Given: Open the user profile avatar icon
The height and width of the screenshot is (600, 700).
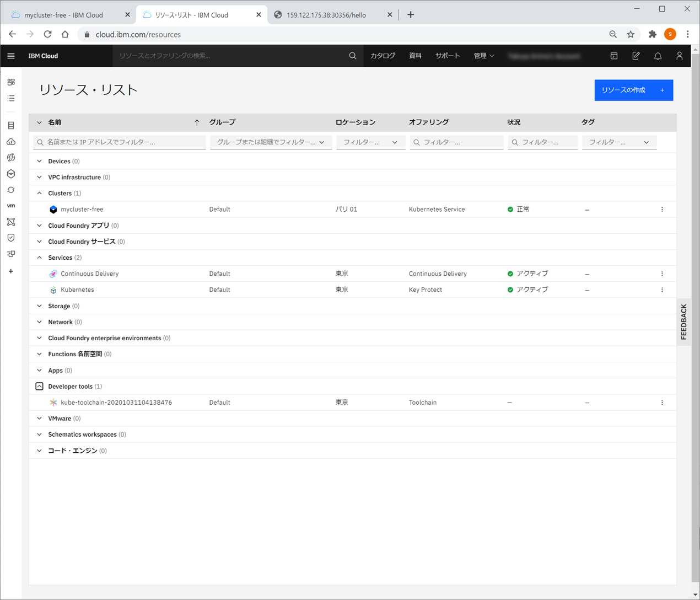Looking at the screenshot, I should [680, 56].
